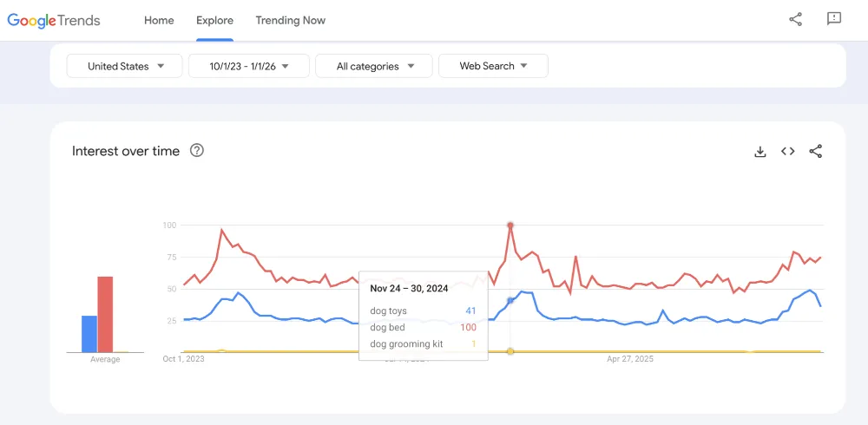Click the red peak point at 100
868x425 pixels.
pos(510,226)
